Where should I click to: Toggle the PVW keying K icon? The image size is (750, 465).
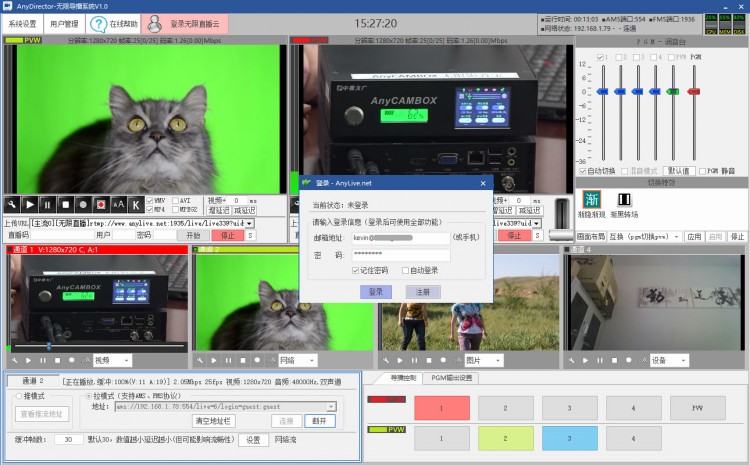[136, 205]
